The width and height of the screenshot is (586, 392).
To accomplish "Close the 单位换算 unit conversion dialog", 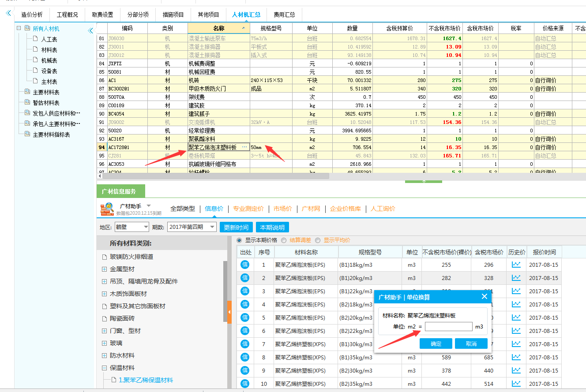I will point(484,296).
